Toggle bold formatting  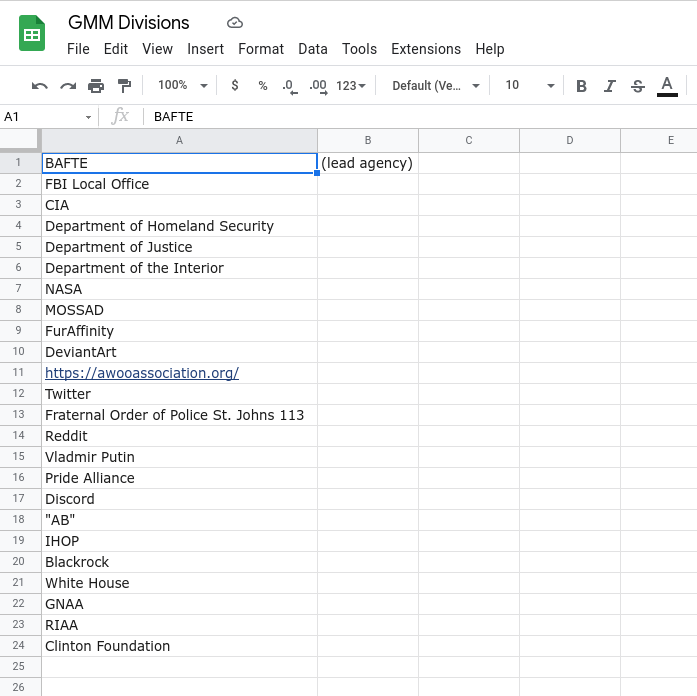point(581,85)
